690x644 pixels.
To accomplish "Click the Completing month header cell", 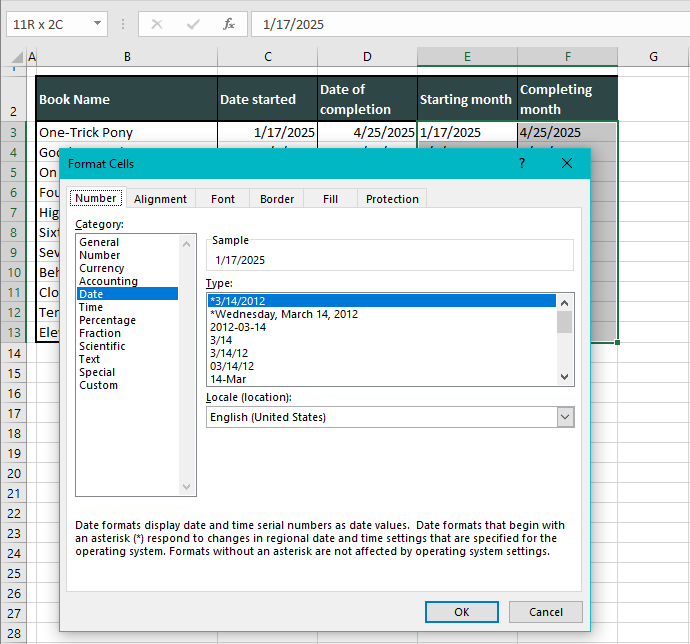I will point(568,99).
